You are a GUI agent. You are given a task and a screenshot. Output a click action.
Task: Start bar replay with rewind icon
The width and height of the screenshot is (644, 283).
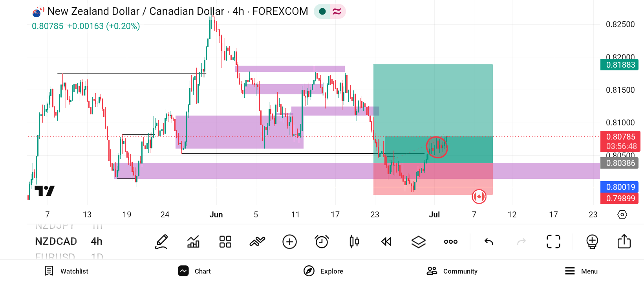click(x=386, y=242)
